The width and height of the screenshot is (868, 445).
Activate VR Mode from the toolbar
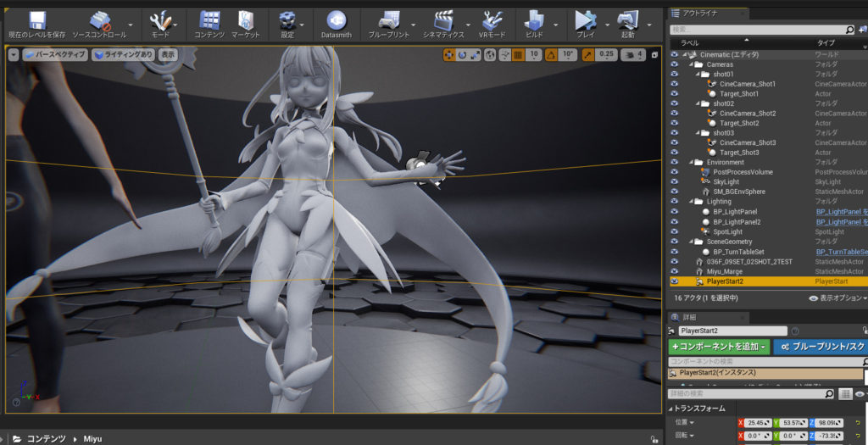pyautogui.click(x=492, y=20)
